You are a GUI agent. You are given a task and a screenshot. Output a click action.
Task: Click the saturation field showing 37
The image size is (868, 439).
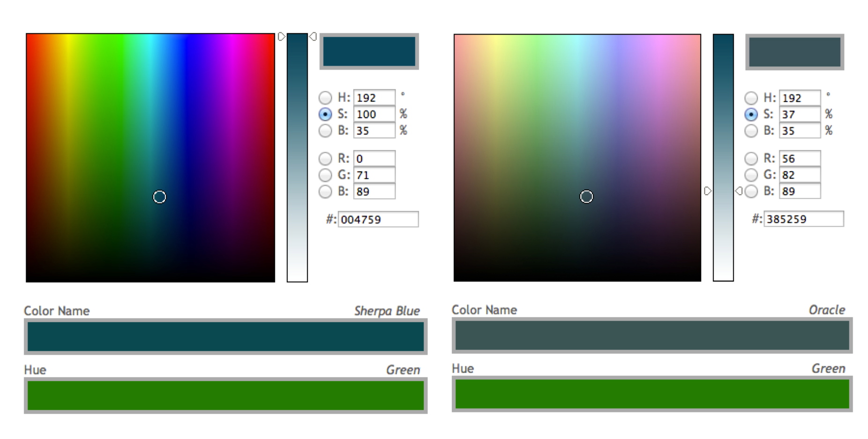[x=800, y=114]
